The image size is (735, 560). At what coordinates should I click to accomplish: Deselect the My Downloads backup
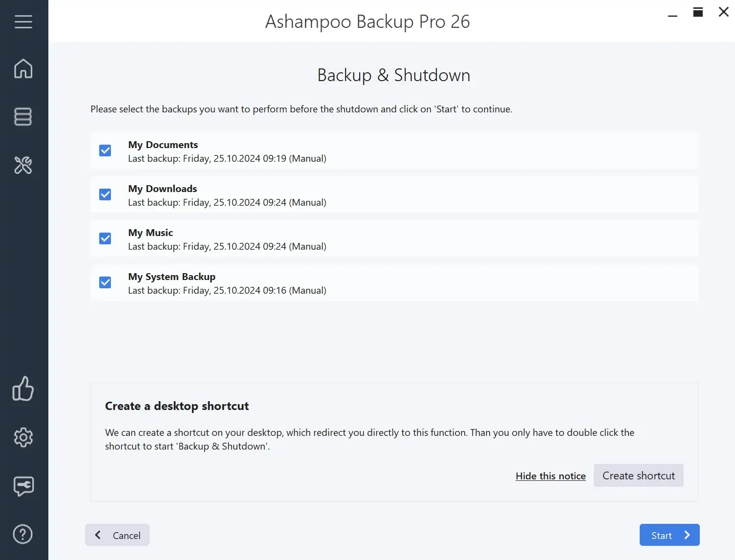105,194
